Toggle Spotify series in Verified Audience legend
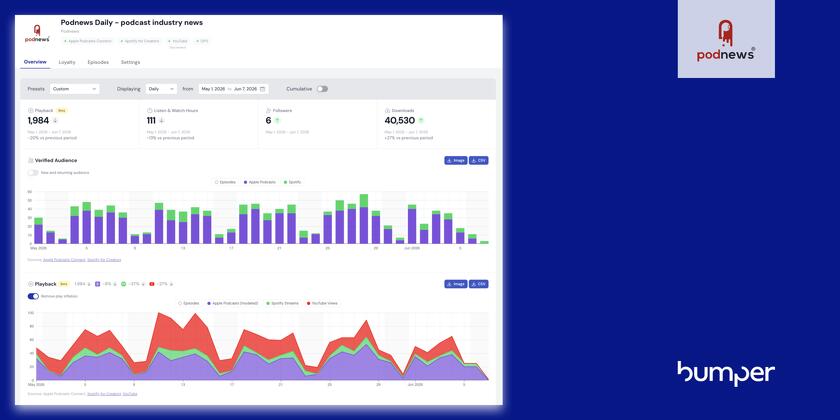This screenshot has height=420, width=840. coord(292,182)
